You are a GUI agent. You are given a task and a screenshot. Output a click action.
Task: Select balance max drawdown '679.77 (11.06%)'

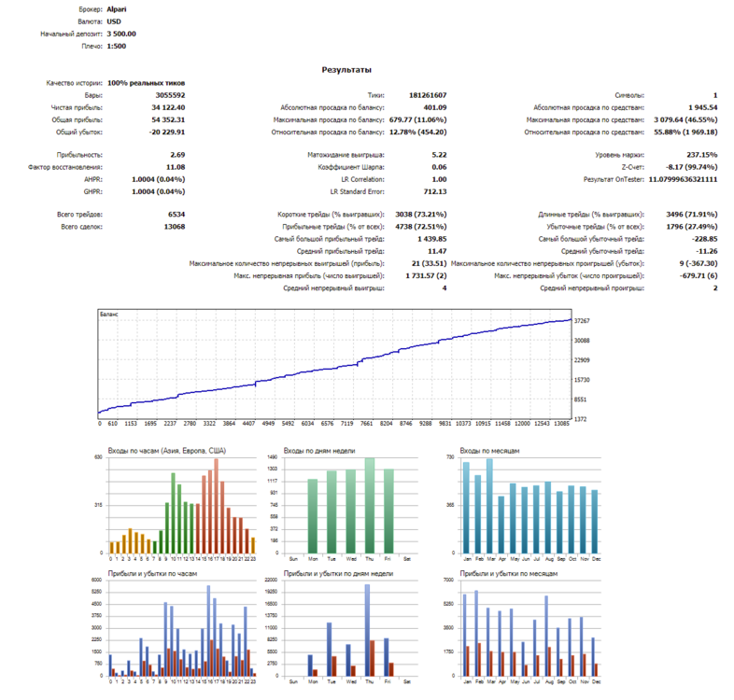point(417,119)
